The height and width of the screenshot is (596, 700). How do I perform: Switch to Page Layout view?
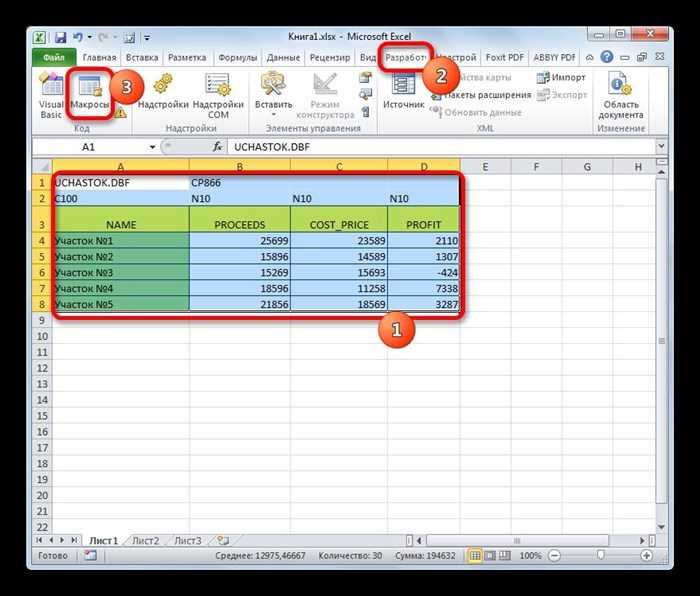[490, 556]
